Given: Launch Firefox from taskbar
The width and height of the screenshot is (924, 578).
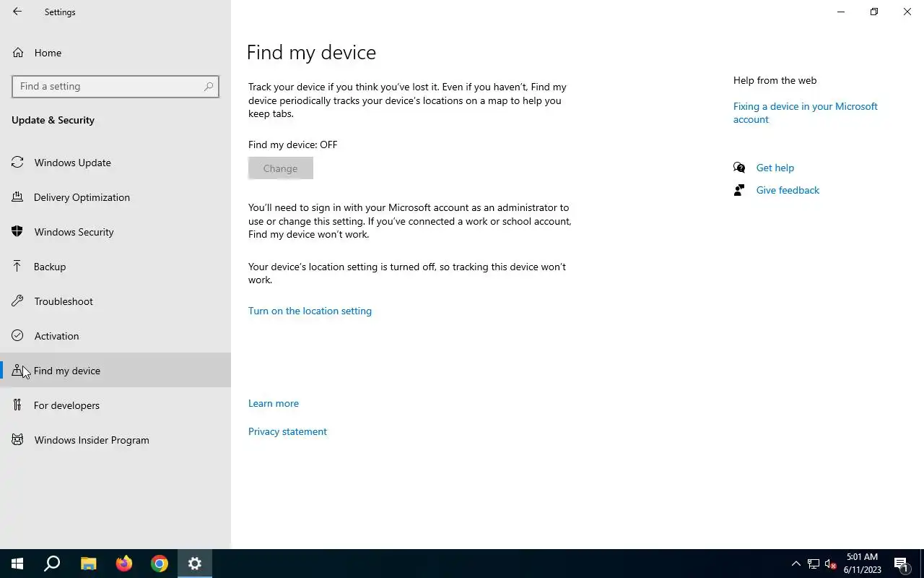Looking at the screenshot, I should click(x=124, y=564).
